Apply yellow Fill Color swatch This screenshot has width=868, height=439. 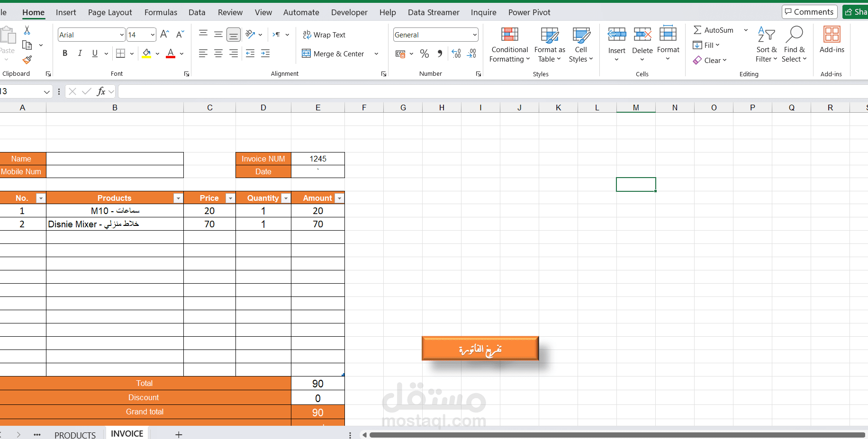tap(147, 54)
